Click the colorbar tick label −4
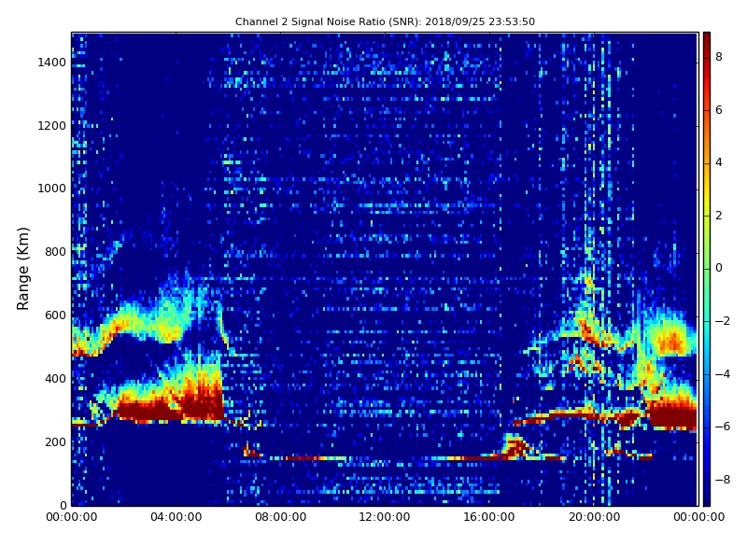Screen dimensions: 747x560 [x=723, y=374]
